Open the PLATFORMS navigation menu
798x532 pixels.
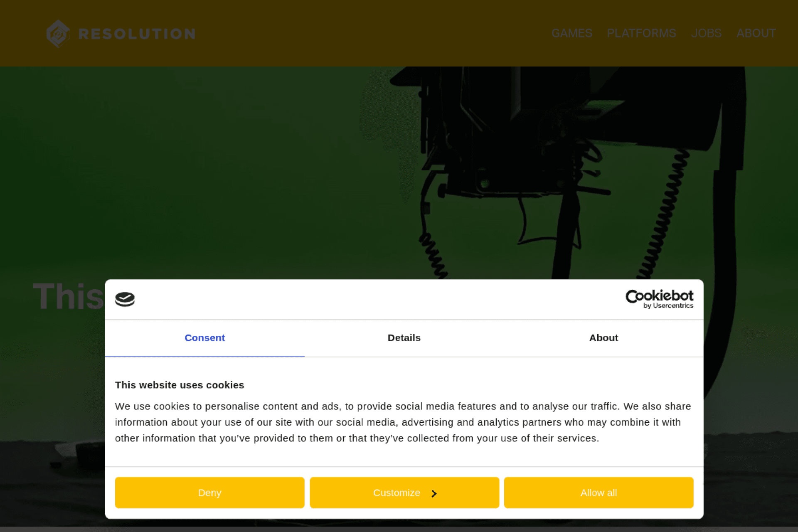tap(641, 33)
